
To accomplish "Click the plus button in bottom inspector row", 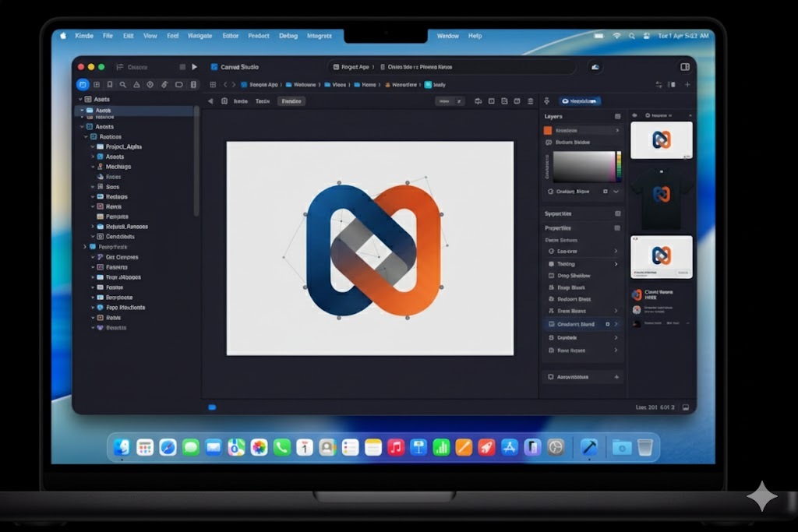I will [x=616, y=377].
